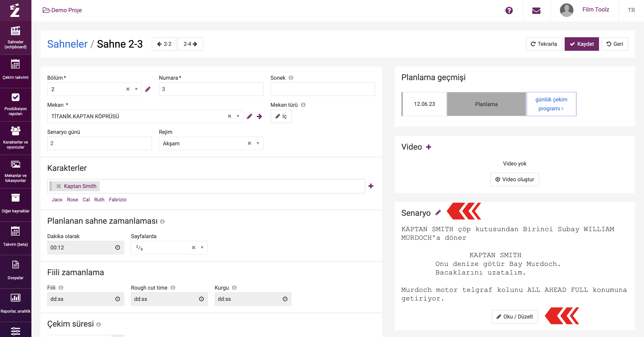The image size is (644, 337).
Task: Open Diğer kaynaklar in the sidebar
Action: tap(16, 205)
